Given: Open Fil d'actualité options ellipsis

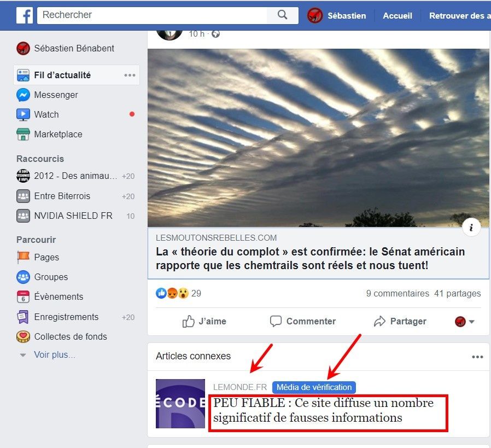Looking at the screenshot, I should coord(130,75).
